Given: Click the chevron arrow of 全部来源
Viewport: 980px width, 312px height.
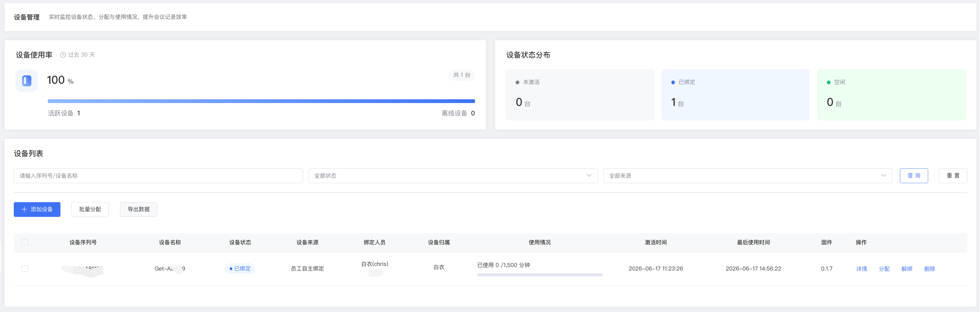Looking at the screenshot, I should (x=883, y=175).
